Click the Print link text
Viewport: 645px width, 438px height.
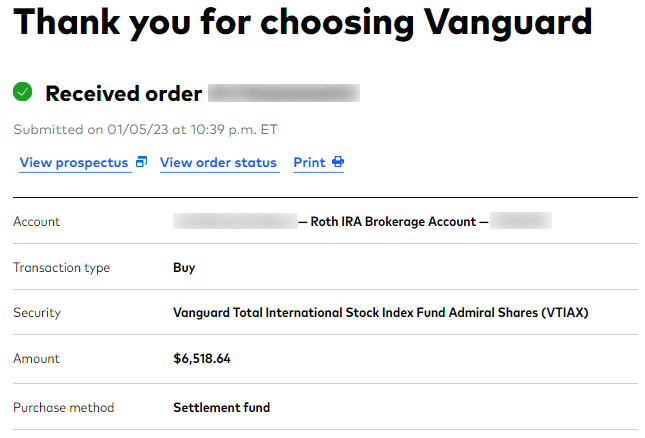(x=309, y=162)
